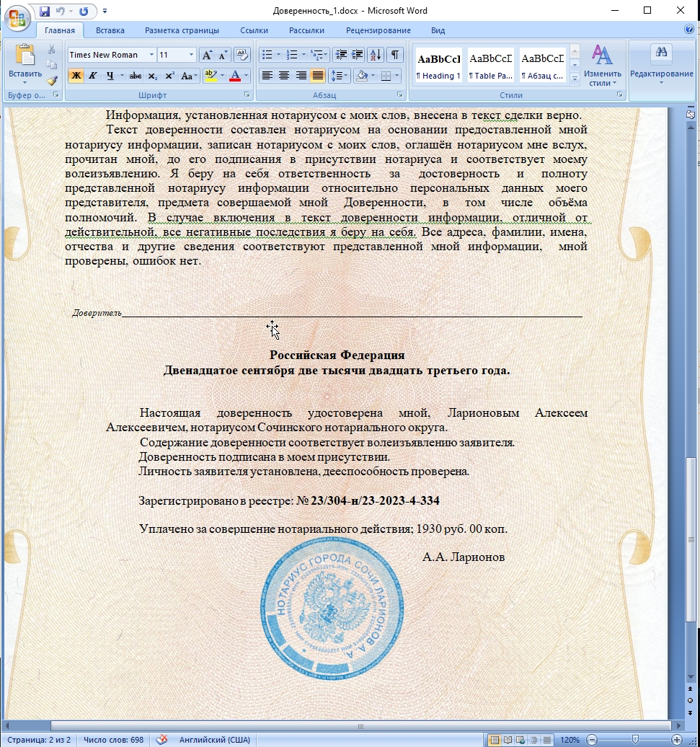Screen dimensions: 700x747
Task: Apply text highlight color
Action: [210, 76]
